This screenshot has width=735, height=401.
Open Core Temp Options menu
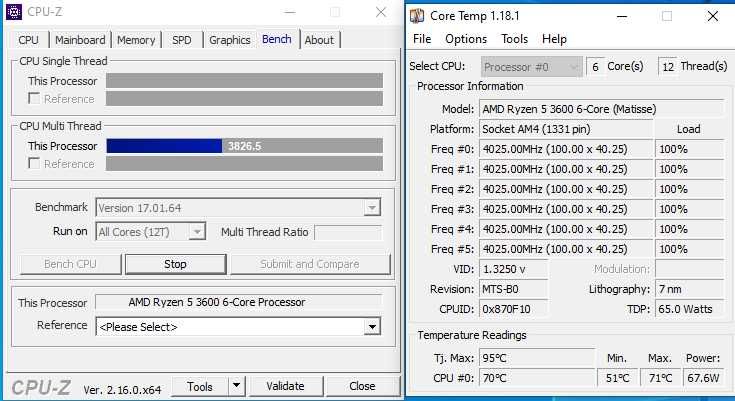466,39
